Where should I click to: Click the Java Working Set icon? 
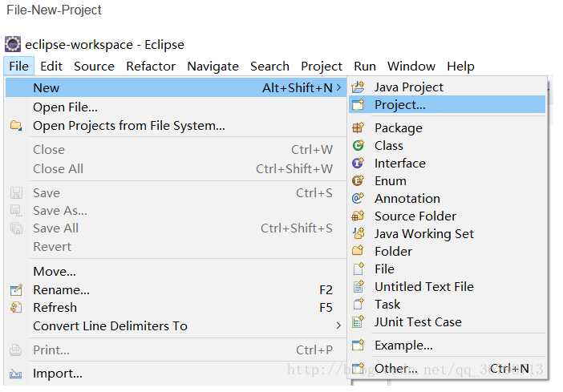[358, 233]
